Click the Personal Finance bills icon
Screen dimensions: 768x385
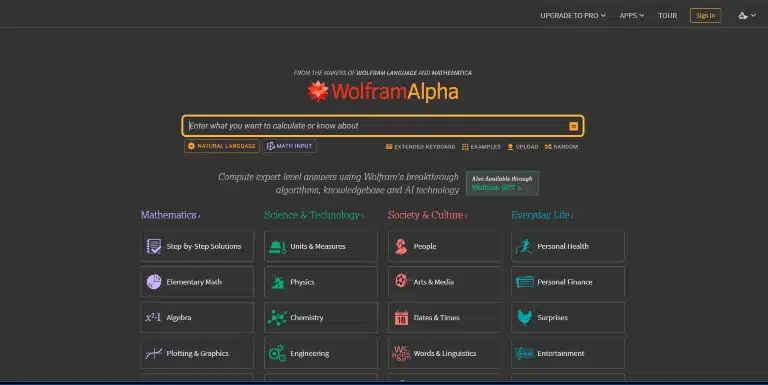tap(525, 282)
